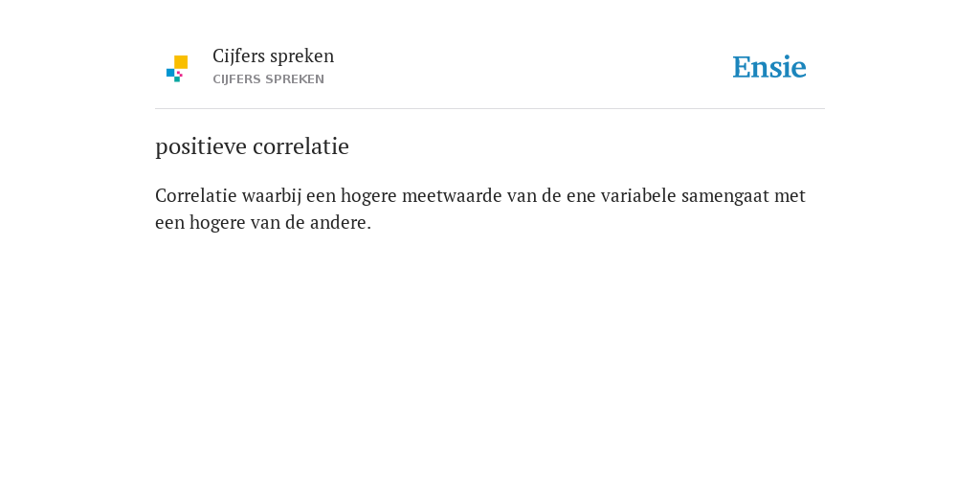This screenshot has height=490, width=980.
Task: Select the gray CIJFERS SPREKEN subtitle
Action: [x=268, y=79]
